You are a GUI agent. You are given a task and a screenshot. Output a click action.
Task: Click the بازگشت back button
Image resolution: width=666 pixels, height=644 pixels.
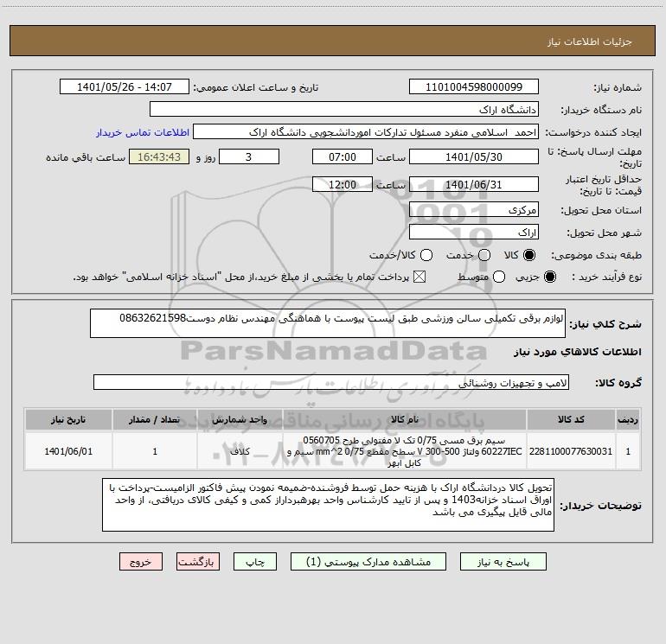[x=198, y=562]
